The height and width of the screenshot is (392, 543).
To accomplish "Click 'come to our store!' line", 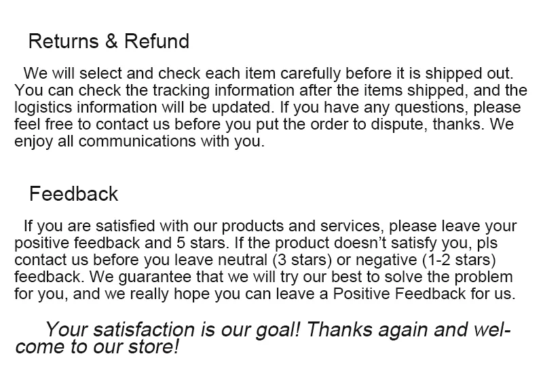I will tap(97, 347).
